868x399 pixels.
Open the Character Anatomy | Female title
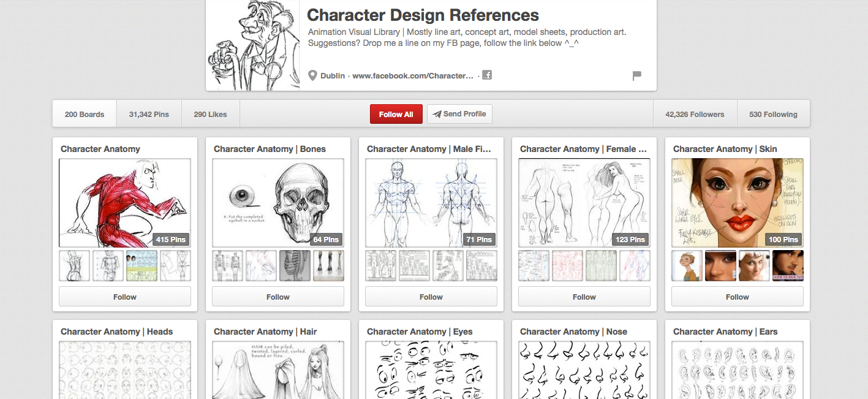583,149
